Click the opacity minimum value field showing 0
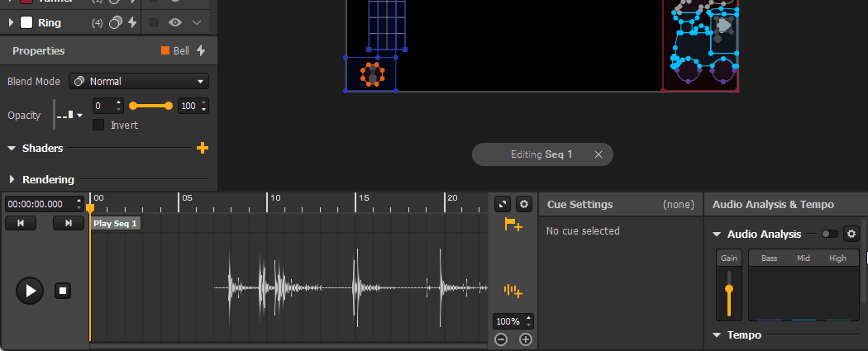 click(108, 106)
